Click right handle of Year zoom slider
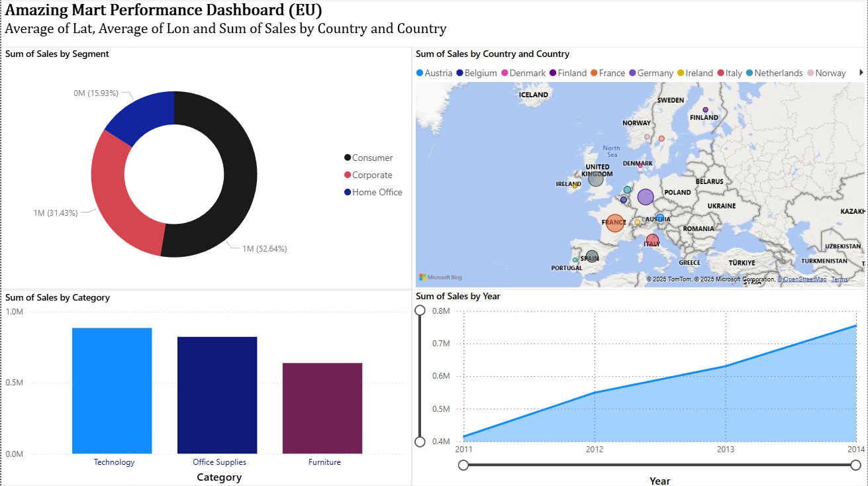Viewport: 868px width, 486px height. pyautogui.click(x=856, y=465)
